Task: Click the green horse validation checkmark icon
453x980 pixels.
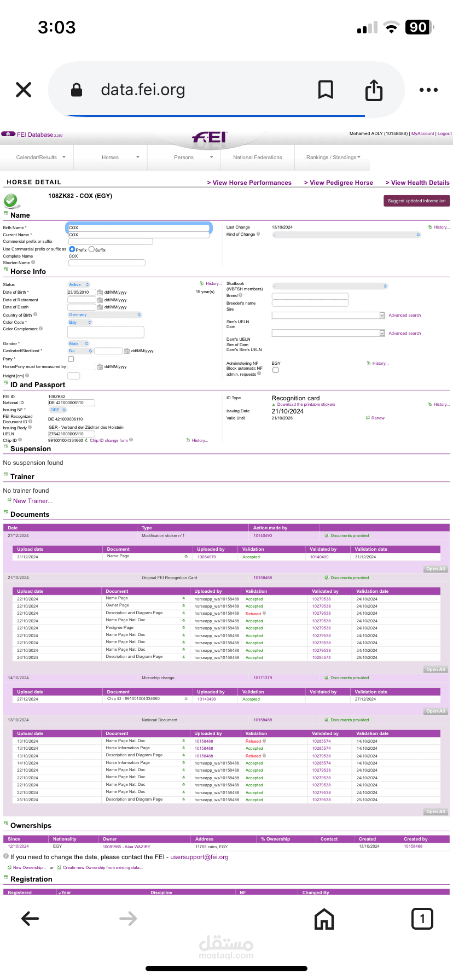Action: click(x=10, y=201)
